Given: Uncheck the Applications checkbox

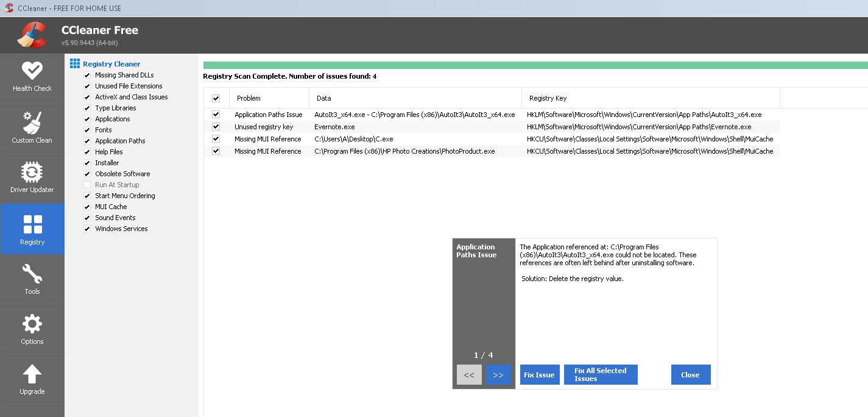Looking at the screenshot, I should pos(87,119).
